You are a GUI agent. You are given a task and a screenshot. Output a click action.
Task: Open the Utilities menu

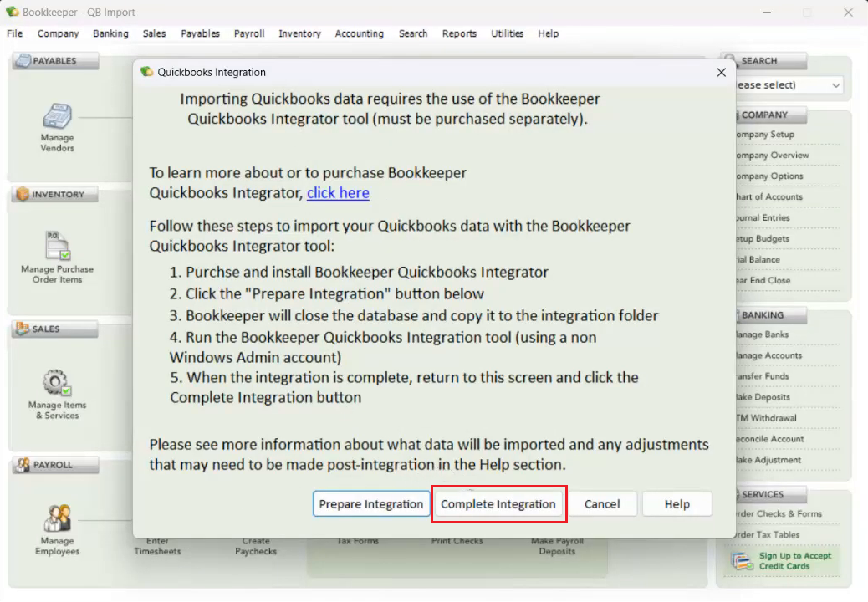(507, 33)
